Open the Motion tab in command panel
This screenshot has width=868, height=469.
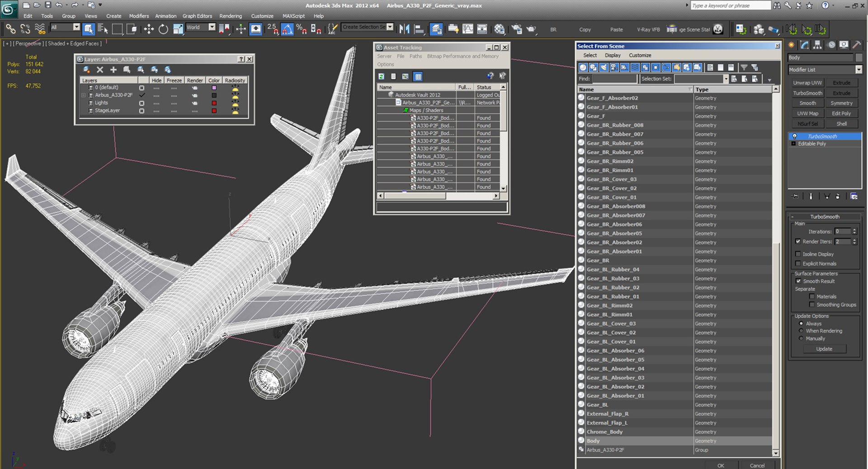point(831,45)
